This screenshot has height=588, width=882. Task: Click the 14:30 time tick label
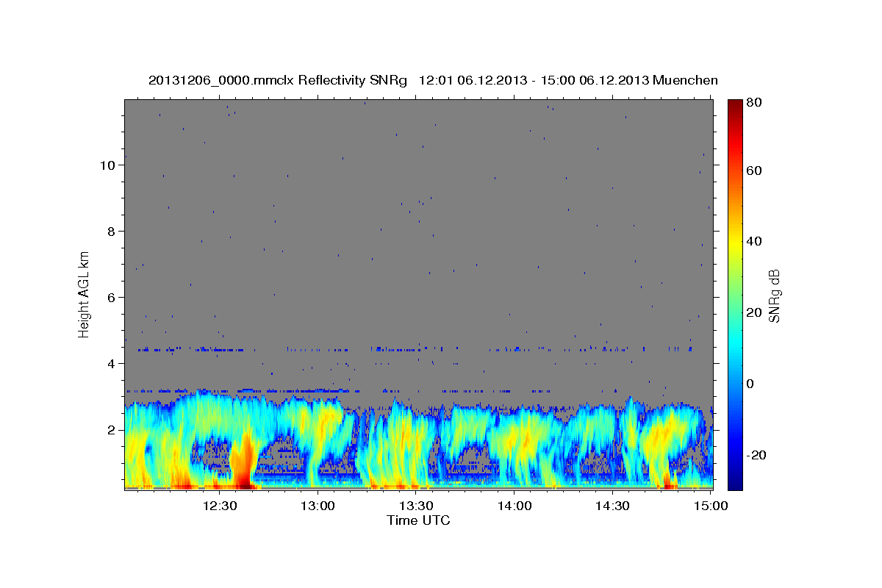(612, 506)
